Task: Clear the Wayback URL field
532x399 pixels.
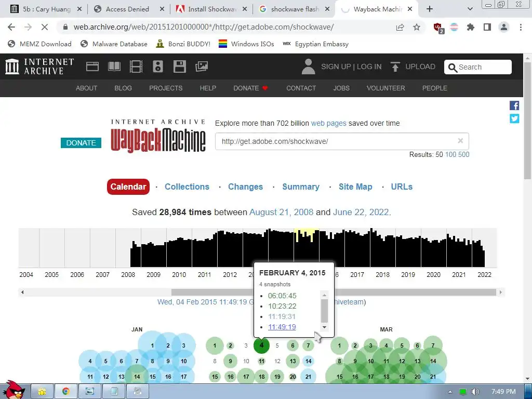Action: click(x=460, y=141)
